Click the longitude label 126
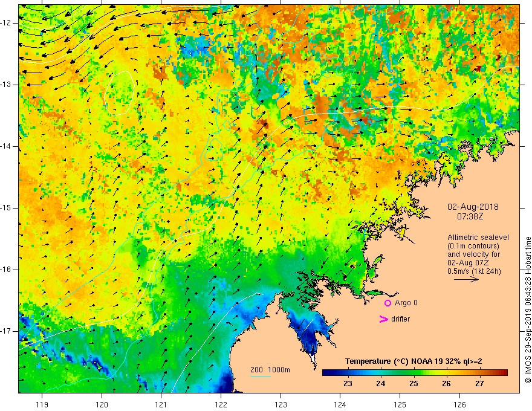The image size is (532, 411). (459, 404)
